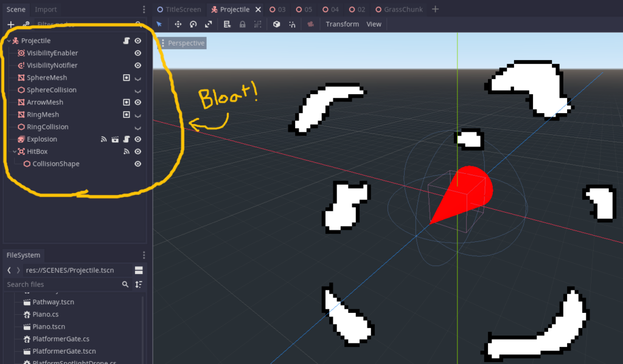Click the Search files input field
The image size is (623, 364).
coord(61,284)
